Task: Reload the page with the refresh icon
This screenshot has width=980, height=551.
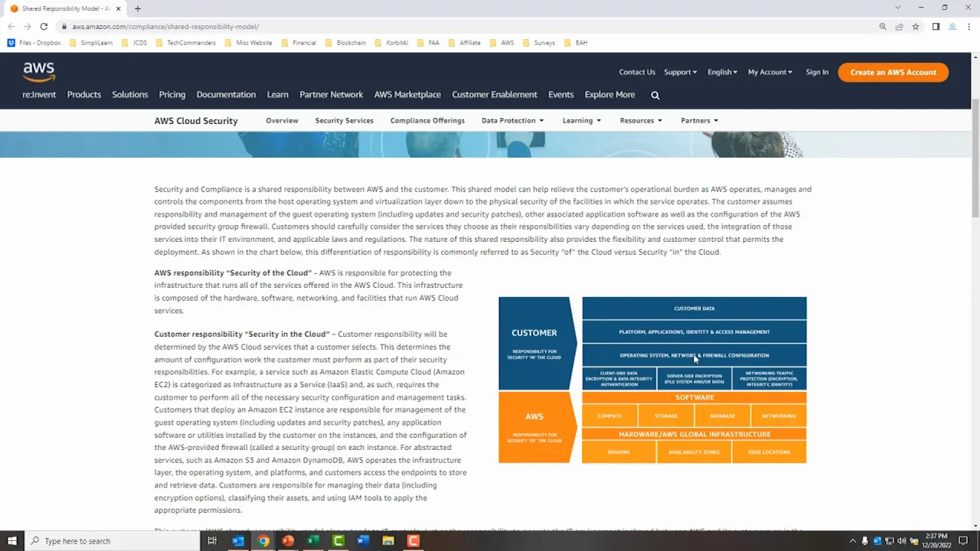Action: (44, 26)
